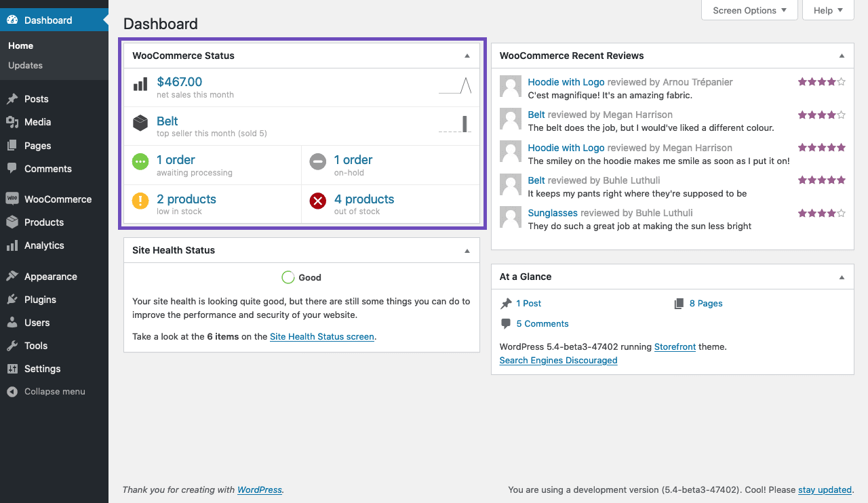Viewport: 868px width, 503px height.
Task: Open the Screen Options dropdown
Action: point(749,10)
